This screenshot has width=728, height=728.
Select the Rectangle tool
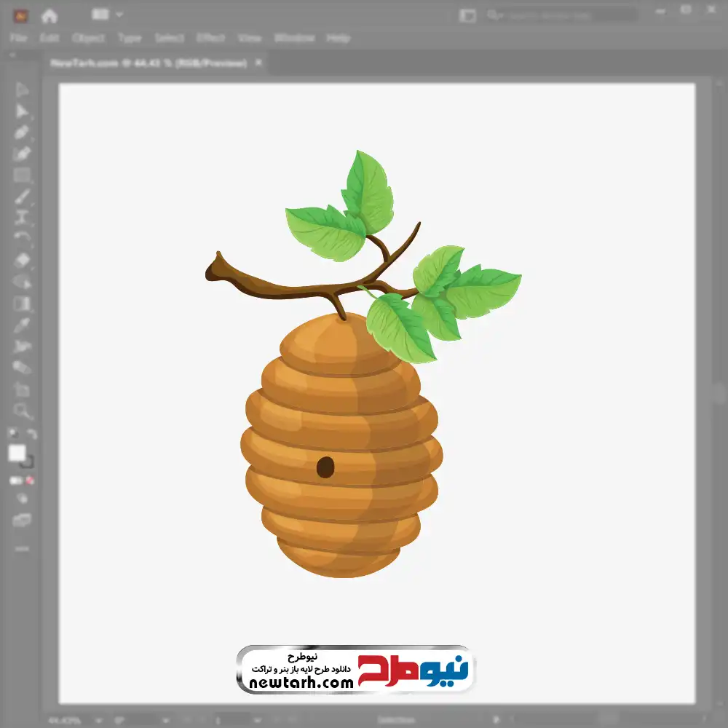click(22, 175)
